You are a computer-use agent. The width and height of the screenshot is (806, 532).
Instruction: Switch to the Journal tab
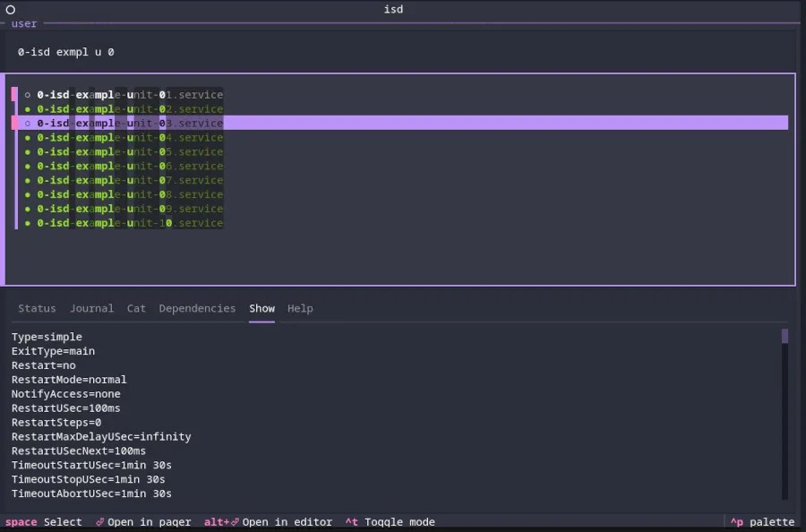91,308
